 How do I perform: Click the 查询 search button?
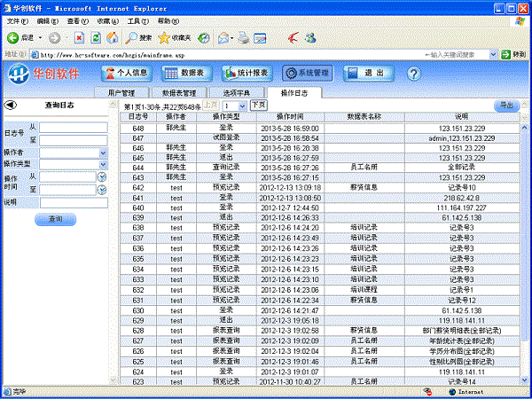55,218
